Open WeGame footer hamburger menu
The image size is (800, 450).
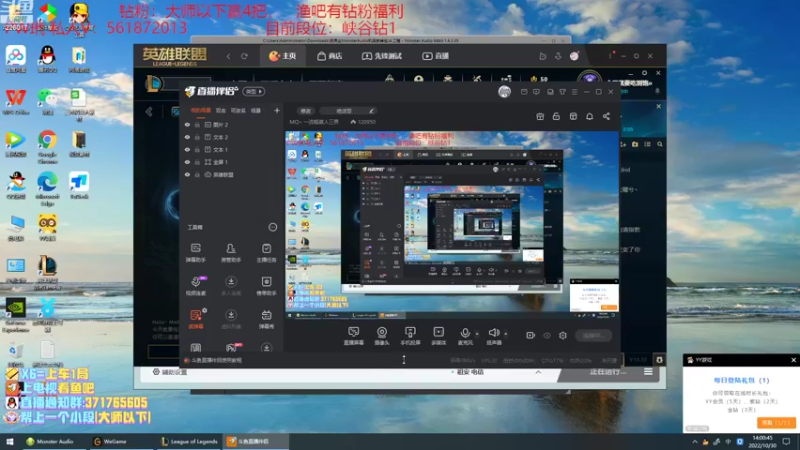tap(648, 372)
